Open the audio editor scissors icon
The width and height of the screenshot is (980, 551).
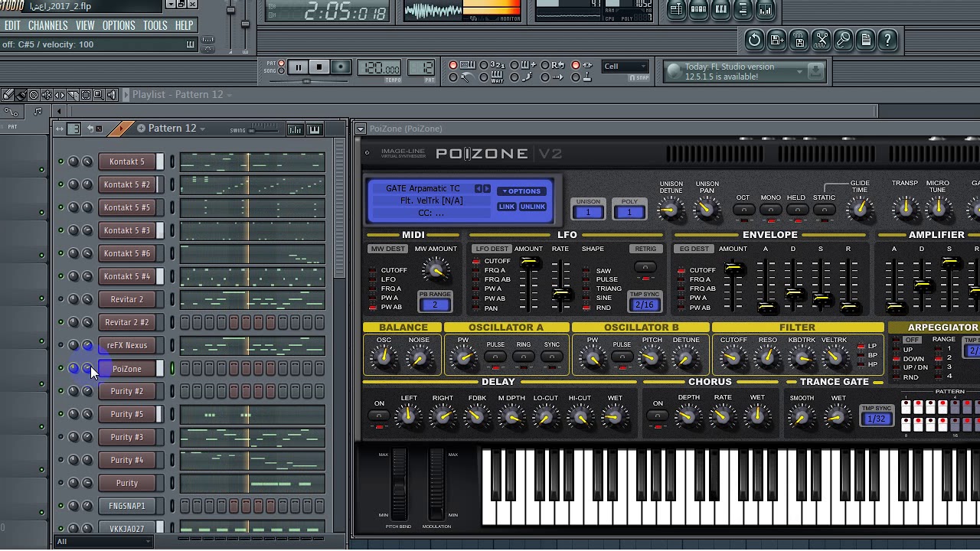click(x=821, y=40)
